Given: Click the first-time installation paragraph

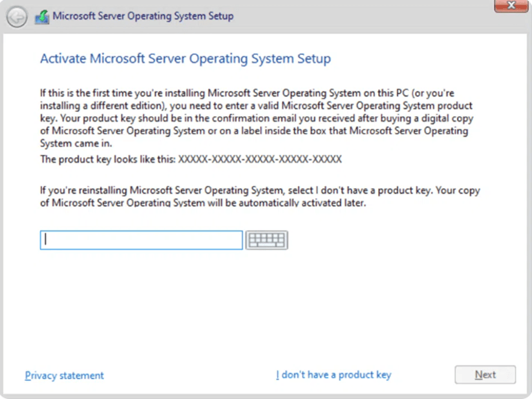Looking at the screenshot, I should click(x=257, y=118).
